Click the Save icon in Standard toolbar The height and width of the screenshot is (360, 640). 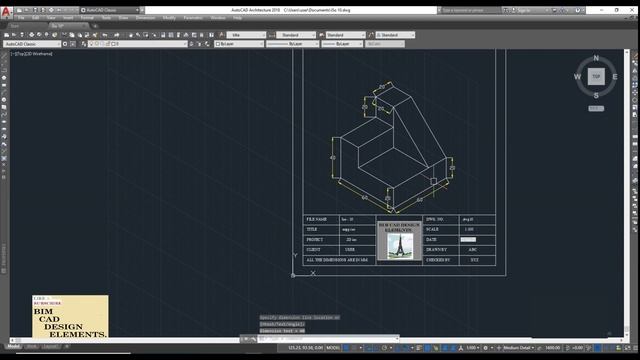coord(22,35)
